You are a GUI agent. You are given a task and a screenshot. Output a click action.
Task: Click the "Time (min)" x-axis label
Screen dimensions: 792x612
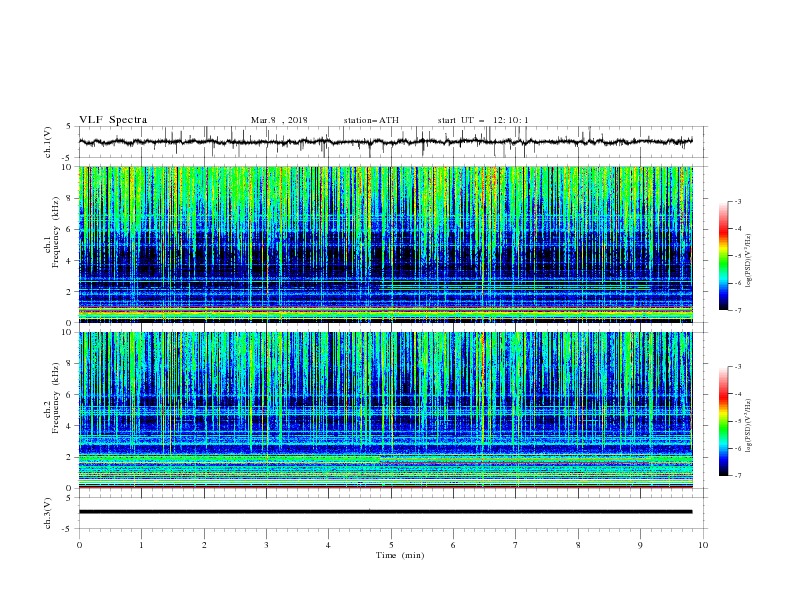pos(400,555)
